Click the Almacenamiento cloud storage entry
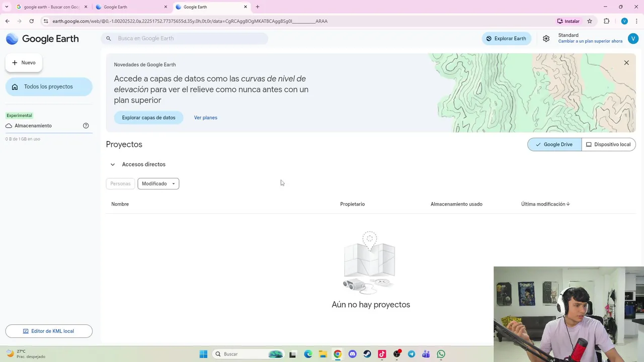This screenshot has width=644, height=362. [33, 126]
